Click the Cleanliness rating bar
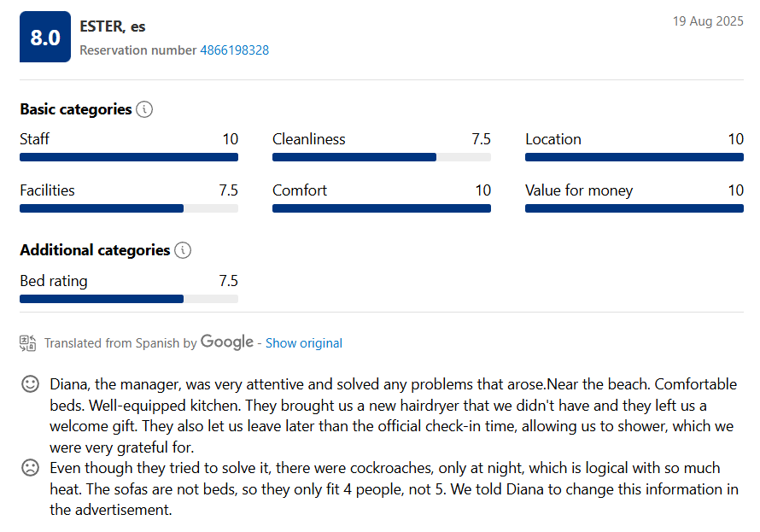The height and width of the screenshot is (532, 760). [381, 157]
